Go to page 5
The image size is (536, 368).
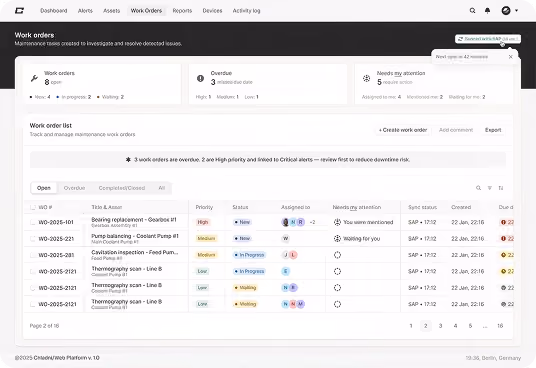470,326
